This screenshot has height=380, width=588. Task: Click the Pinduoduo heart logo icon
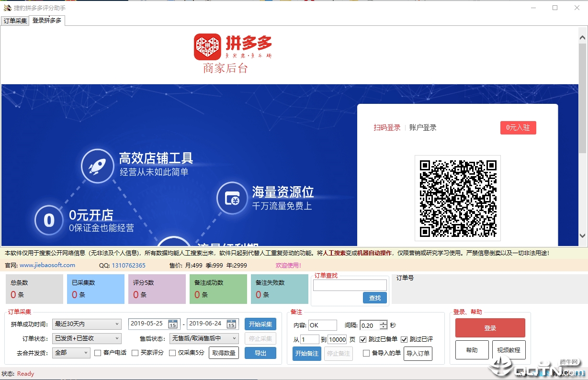tap(207, 47)
